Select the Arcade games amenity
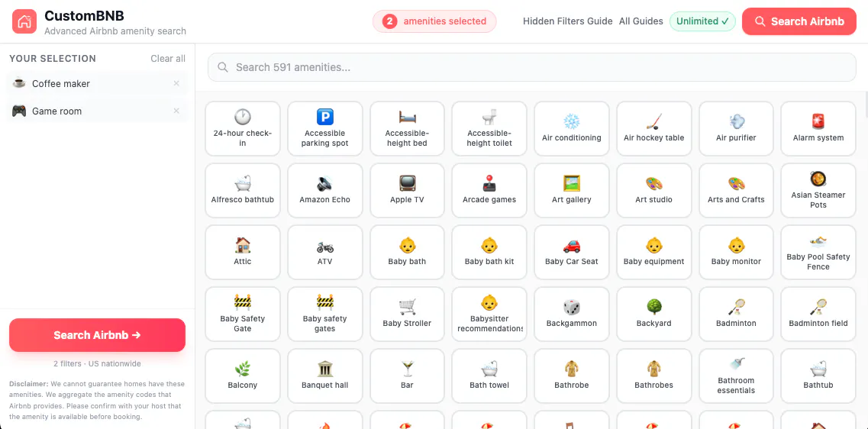This screenshot has height=429, width=868. pyautogui.click(x=489, y=190)
